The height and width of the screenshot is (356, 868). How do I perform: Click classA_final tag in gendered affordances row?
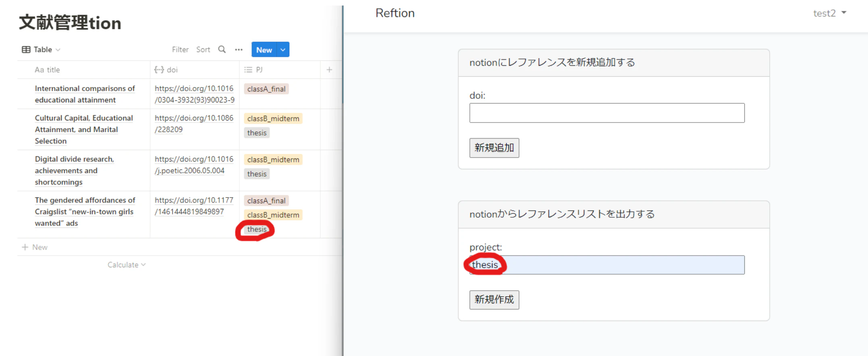pyautogui.click(x=266, y=201)
